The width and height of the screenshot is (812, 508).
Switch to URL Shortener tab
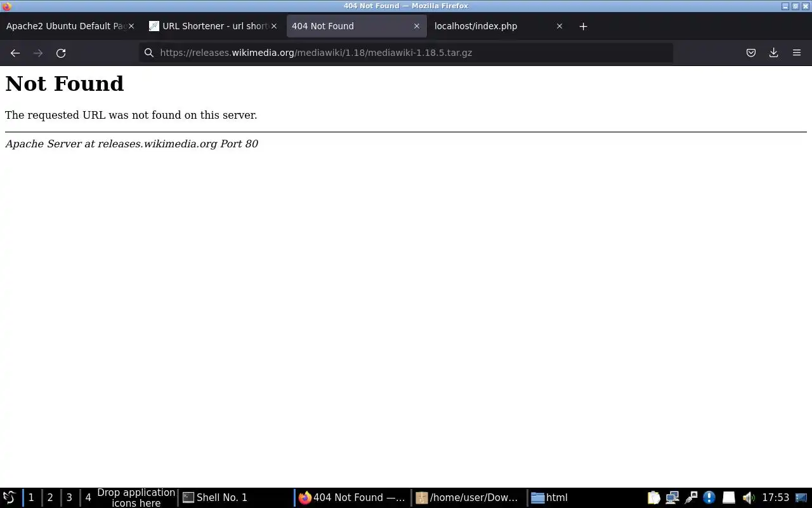coord(214,26)
